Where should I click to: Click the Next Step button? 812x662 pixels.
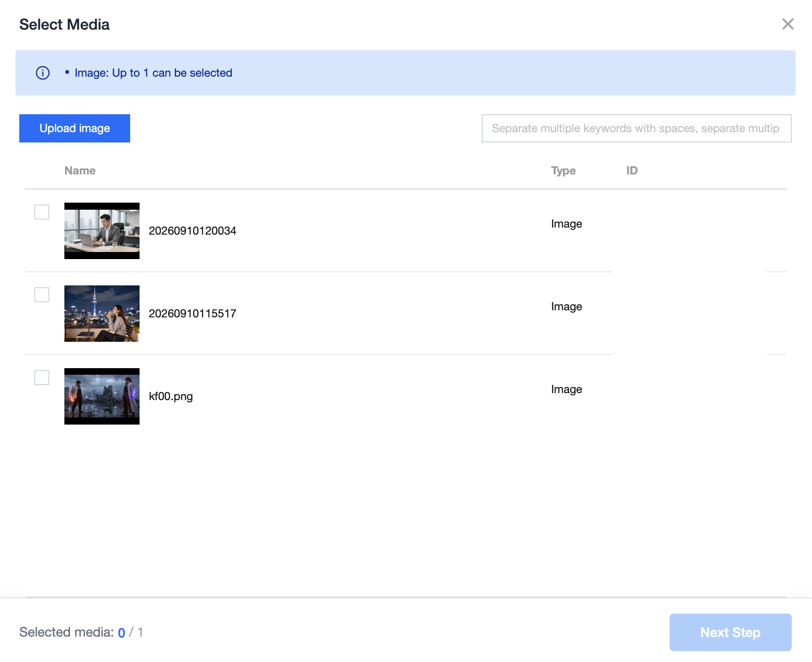click(730, 632)
